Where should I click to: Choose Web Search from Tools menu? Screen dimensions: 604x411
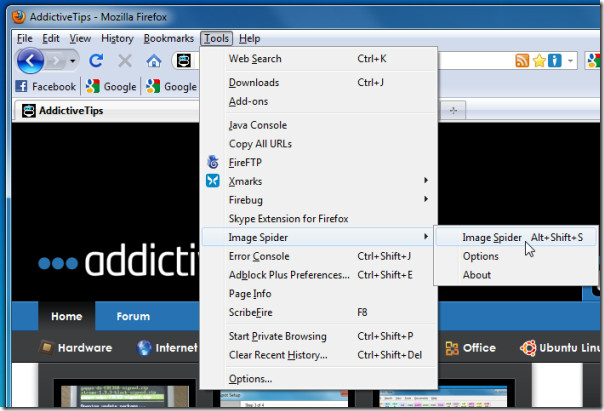319,59
